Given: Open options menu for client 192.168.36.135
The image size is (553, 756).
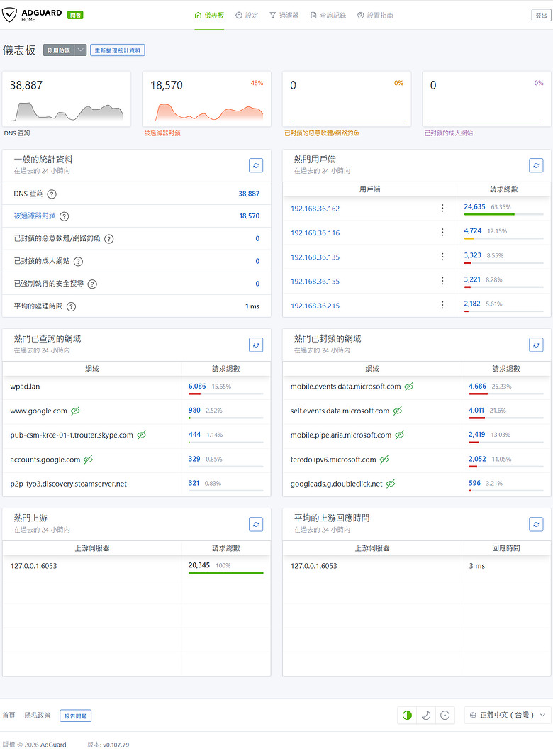Looking at the screenshot, I should coord(442,257).
